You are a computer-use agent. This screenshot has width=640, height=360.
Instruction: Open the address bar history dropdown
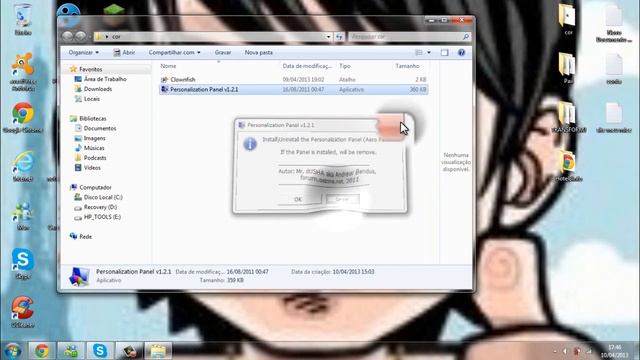[328, 37]
